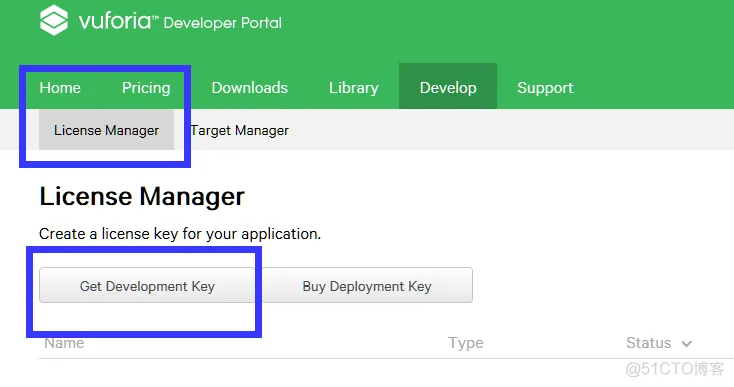Switch to License Manager sub-tab
Image resolution: width=734 pixels, height=387 pixels.
(x=107, y=130)
